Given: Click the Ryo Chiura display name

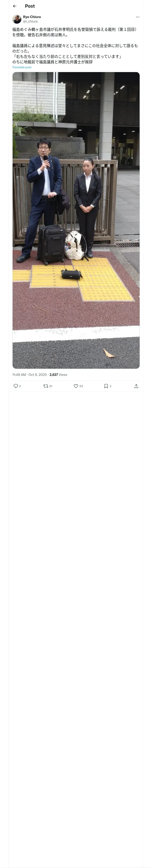Looking at the screenshot, I should [32, 17].
